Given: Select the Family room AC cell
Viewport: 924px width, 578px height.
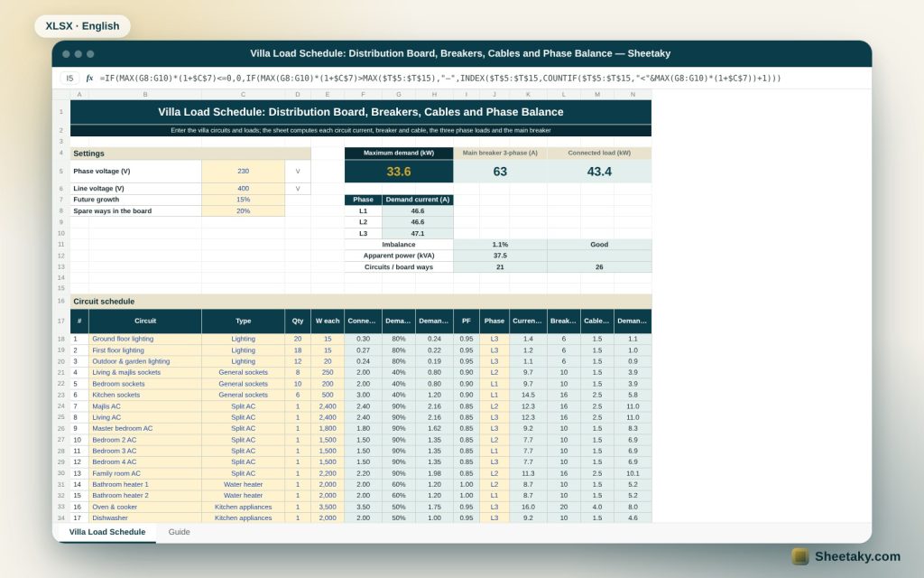Looking at the screenshot, I should [145, 473].
